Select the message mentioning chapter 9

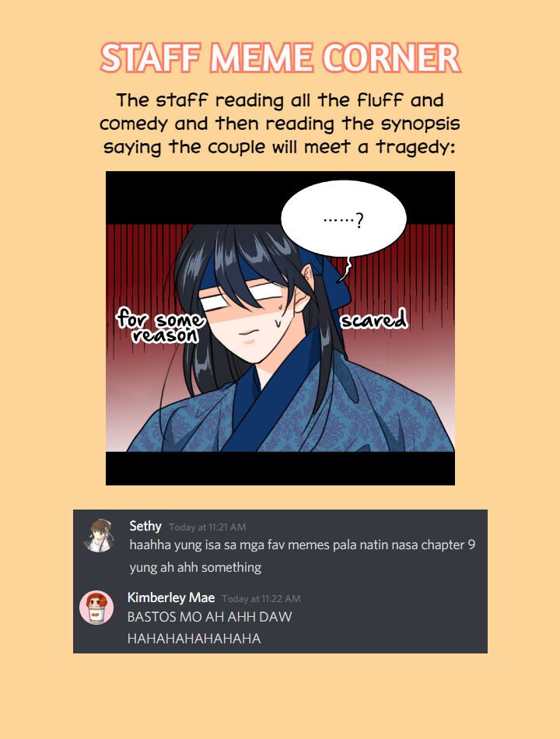pos(302,545)
